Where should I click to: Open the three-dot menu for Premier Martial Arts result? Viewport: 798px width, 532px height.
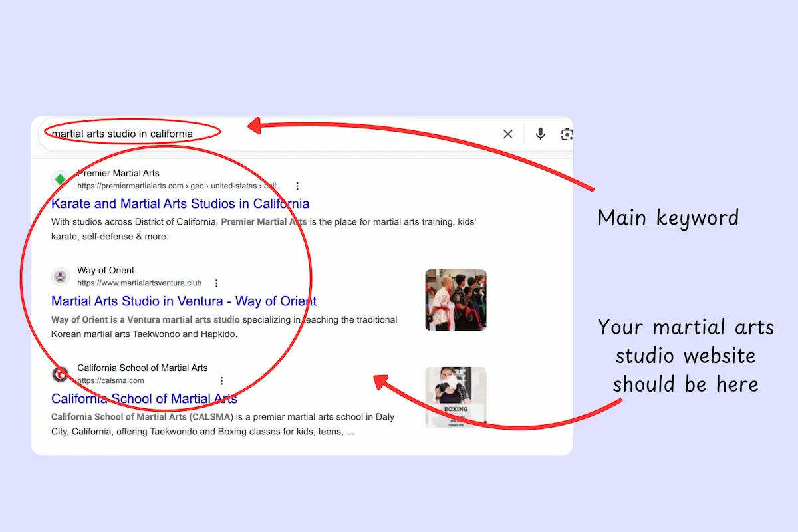(x=297, y=186)
